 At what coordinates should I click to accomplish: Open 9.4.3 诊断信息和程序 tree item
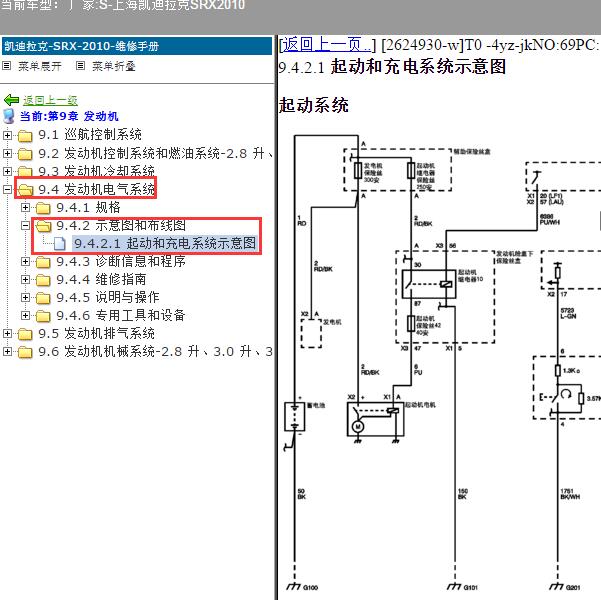[121, 261]
